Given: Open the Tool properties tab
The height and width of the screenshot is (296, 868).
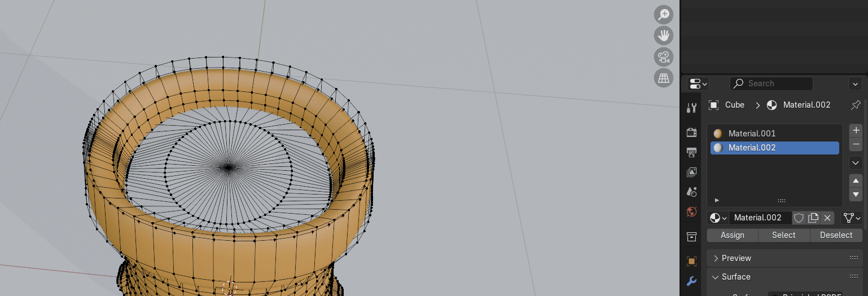Looking at the screenshot, I should 691,108.
